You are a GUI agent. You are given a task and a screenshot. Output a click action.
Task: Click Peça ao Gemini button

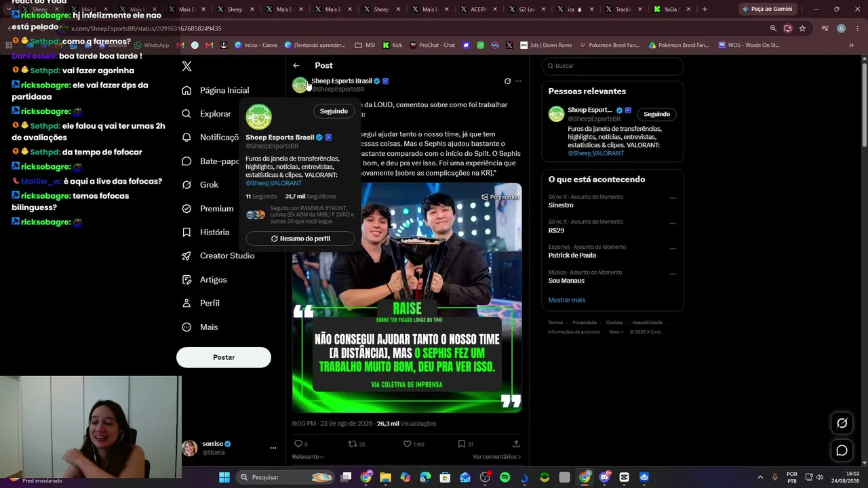point(766,9)
